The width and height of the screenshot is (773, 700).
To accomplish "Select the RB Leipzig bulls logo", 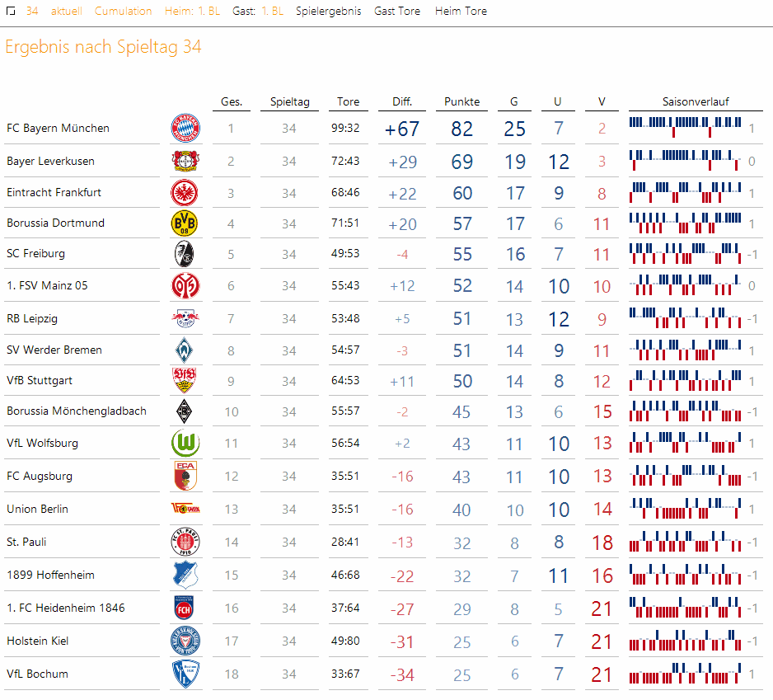I will tap(185, 318).
